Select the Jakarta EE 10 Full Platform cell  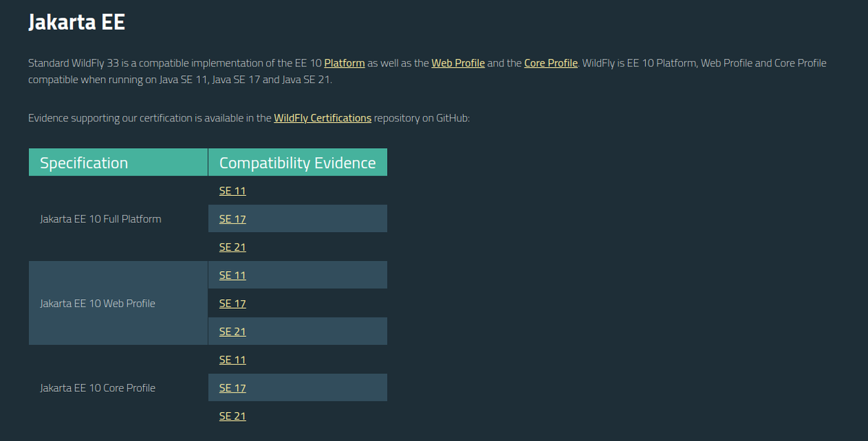tap(100, 218)
